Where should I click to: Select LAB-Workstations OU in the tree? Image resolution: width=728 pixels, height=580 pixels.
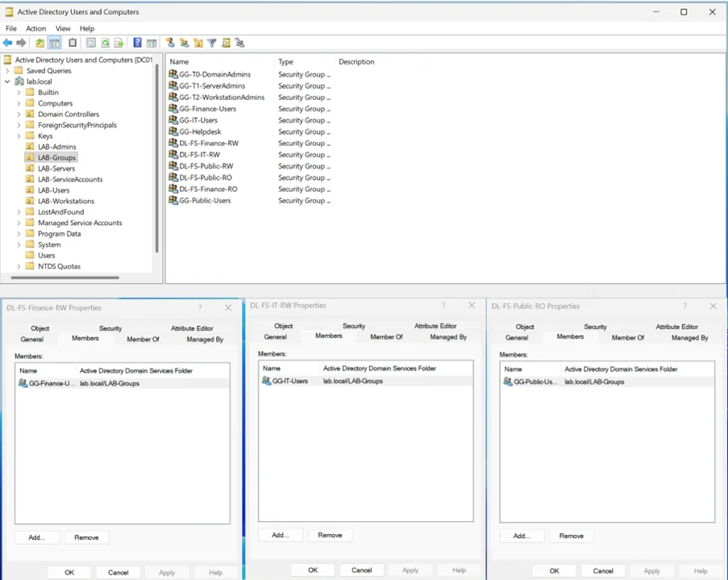click(x=66, y=201)
